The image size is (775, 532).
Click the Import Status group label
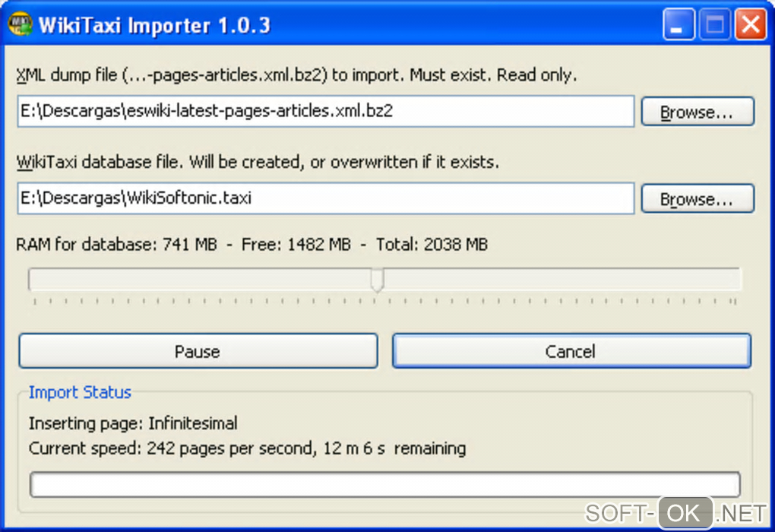tap(80, 392)
